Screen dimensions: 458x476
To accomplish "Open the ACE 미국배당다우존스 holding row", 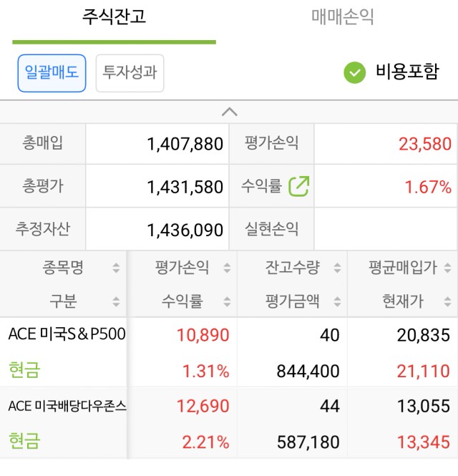I will [229, 423].
